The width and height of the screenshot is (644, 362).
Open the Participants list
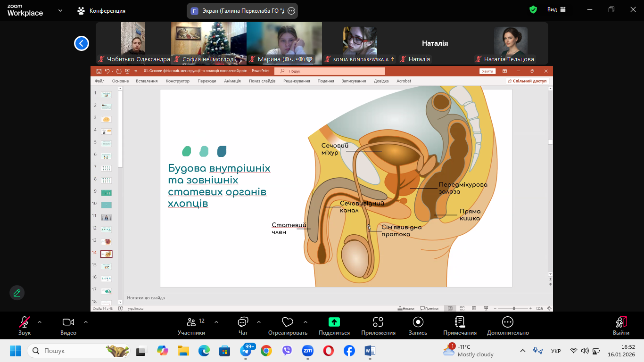tap(191, 325)
